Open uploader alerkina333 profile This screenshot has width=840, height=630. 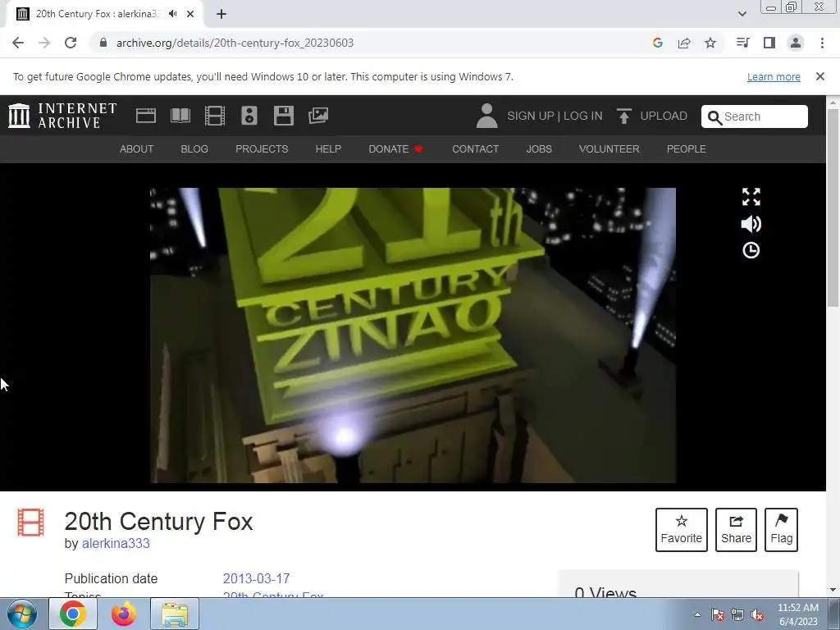[116, 543]
